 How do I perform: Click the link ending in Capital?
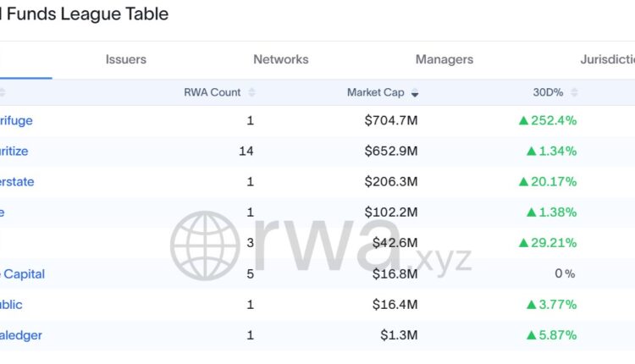pos(23,273)
